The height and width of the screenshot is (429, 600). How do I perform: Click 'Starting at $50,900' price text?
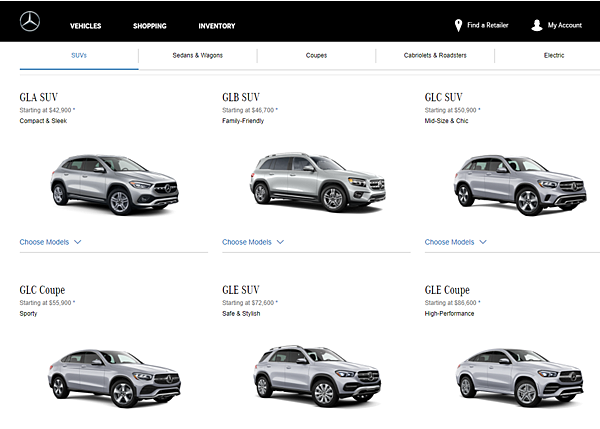coord(450,110)
